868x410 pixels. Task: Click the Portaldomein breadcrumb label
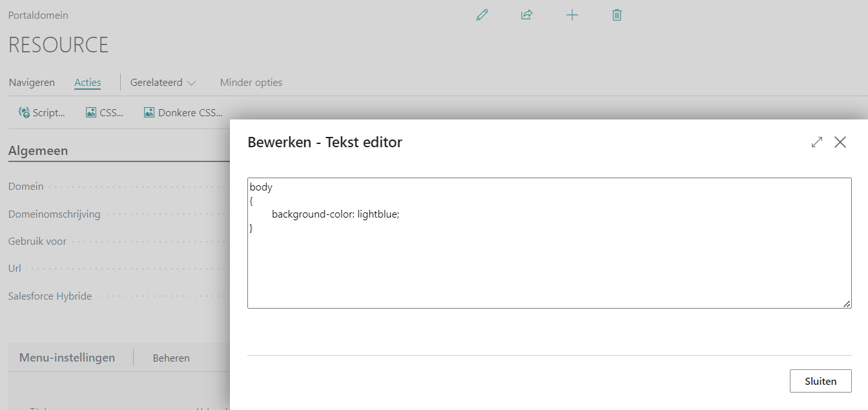click(x=38, y=15)
